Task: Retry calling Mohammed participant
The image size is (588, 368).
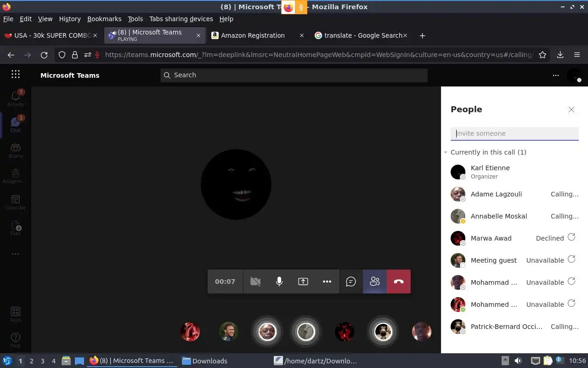Action: tap(571, 304)
